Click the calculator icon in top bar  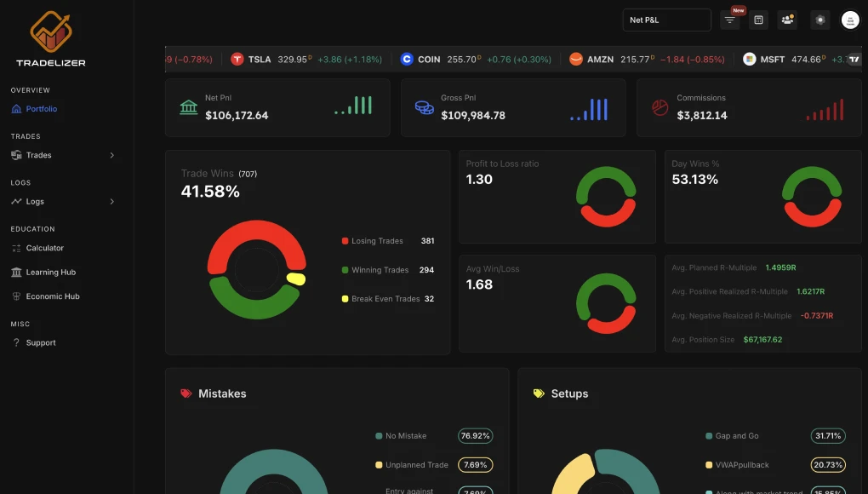coord(758,20)
